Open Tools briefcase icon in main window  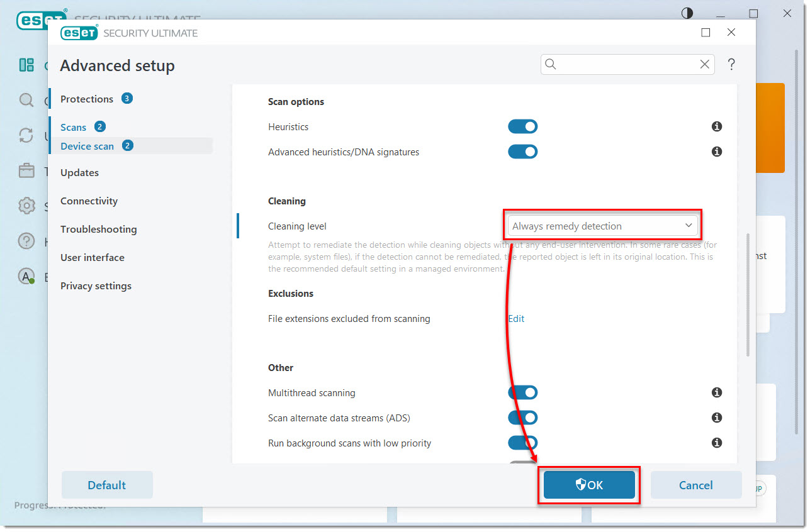(x=26, y=170)
